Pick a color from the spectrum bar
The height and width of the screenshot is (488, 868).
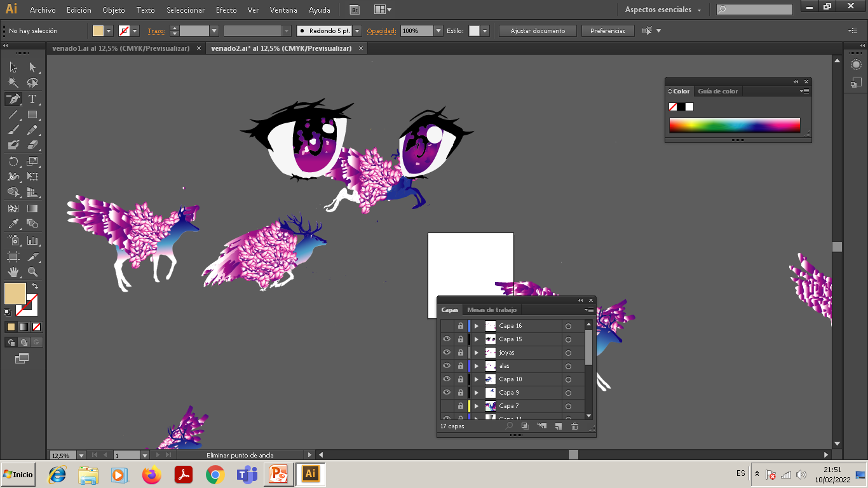735,125
